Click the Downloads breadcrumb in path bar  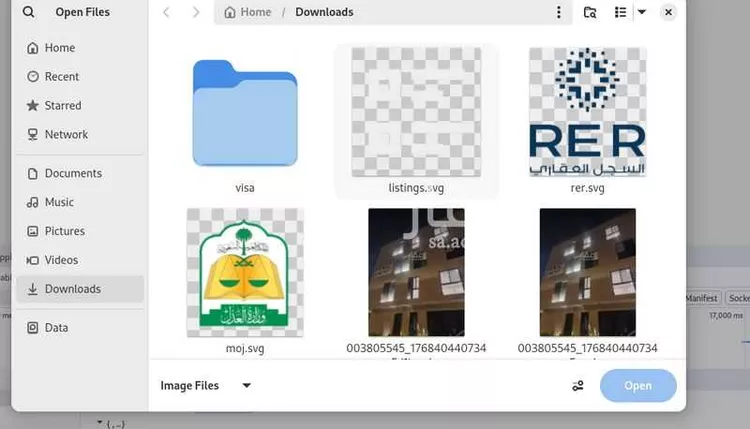pos(324,12)
